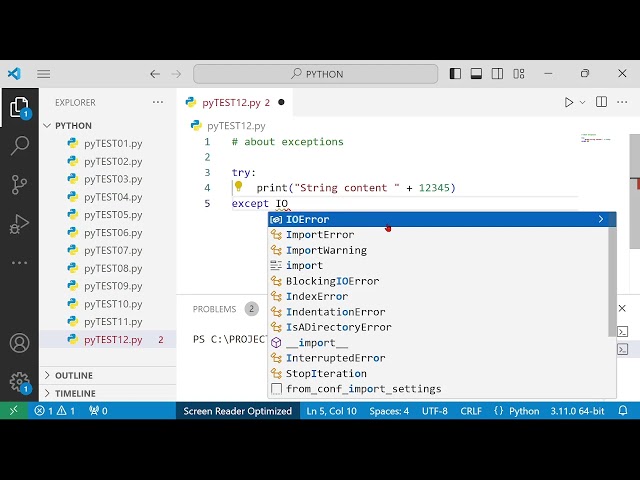This screenshot has height=480, width=640.
Task: Open pyTEST09.py in the Explorer
Action: point(108,286)
